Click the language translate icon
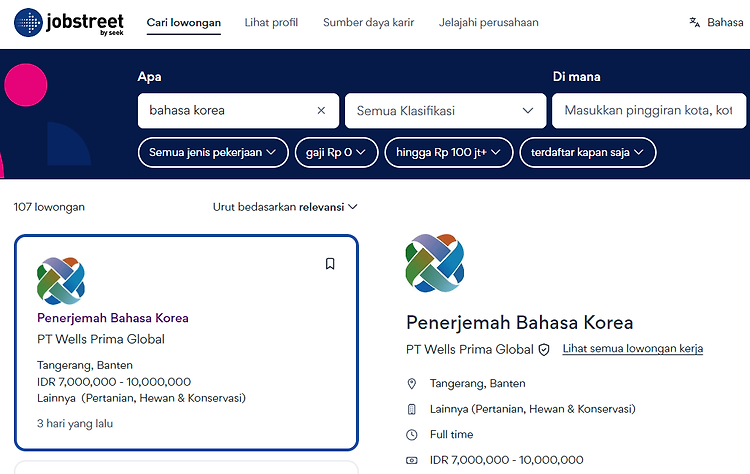Image resolution: width=750 pixels, height=474 pixels. tap(695, 22)
